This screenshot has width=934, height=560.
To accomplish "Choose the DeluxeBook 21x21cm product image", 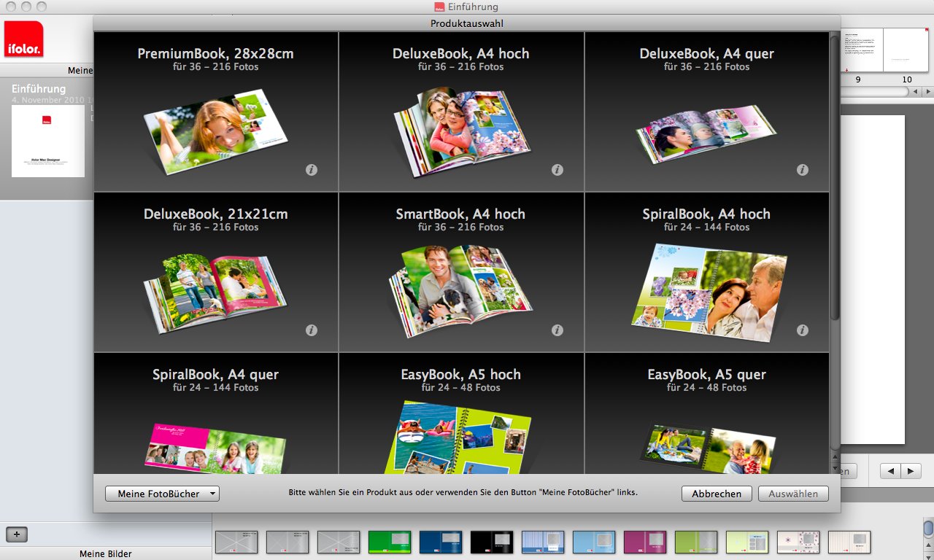I will coord(215,293).
